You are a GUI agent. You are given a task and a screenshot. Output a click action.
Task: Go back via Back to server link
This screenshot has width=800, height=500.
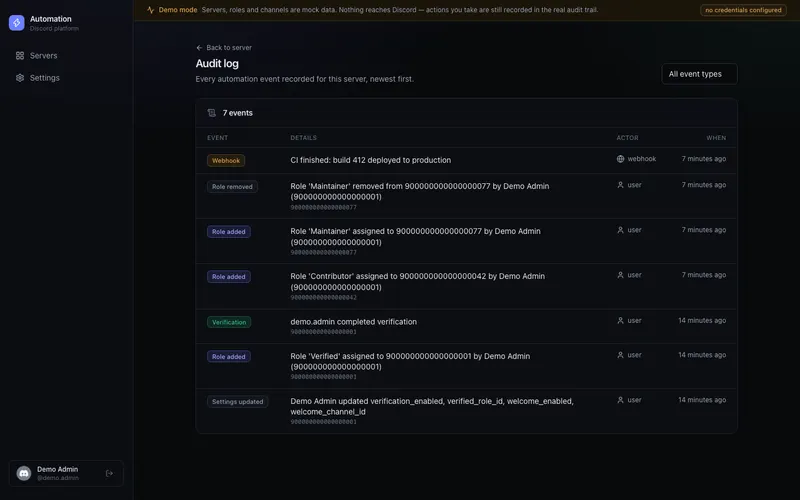tap(224, 48)
